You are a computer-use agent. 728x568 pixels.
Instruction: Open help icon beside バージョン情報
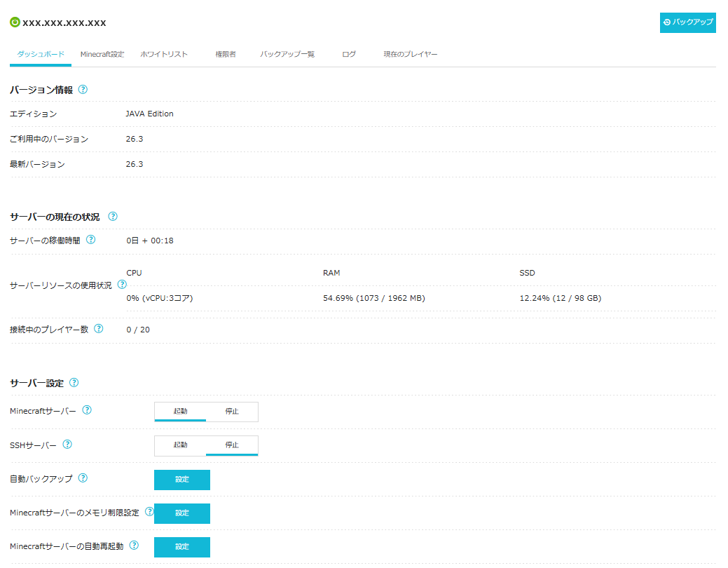pyautogui.click(x=83, y=89)
